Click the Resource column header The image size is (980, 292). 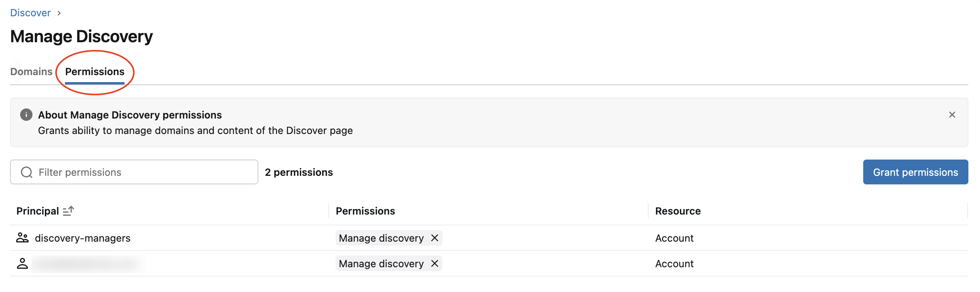pos(678,211)
